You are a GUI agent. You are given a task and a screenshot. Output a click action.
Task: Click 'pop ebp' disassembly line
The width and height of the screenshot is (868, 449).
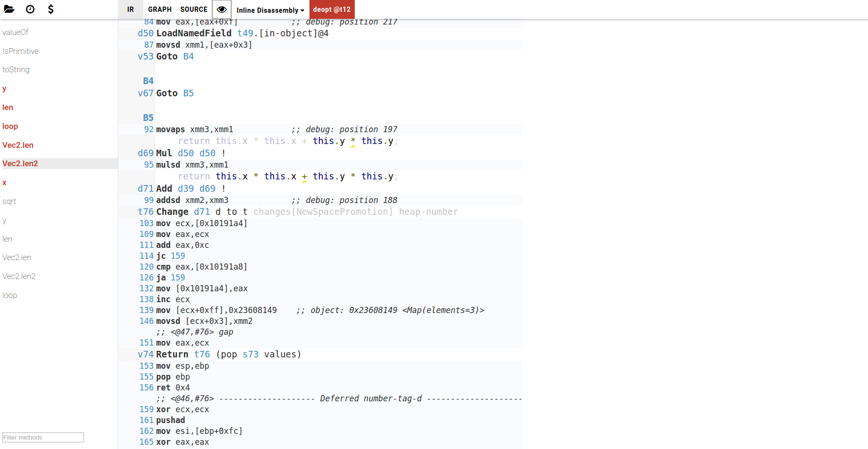click(173, 377)
